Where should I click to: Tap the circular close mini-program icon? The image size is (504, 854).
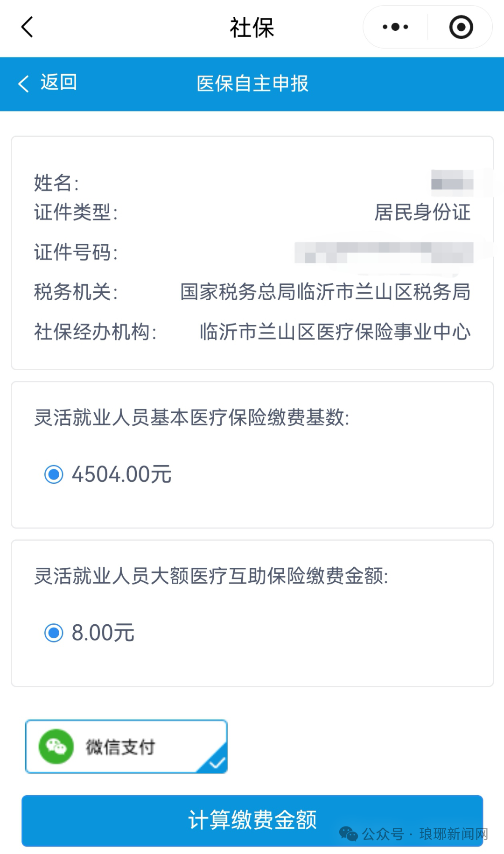point(461,27)
